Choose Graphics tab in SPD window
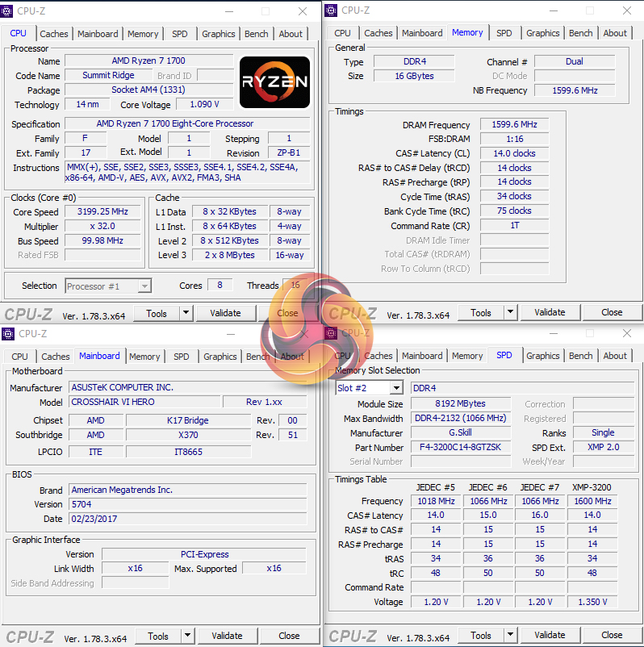644x647 pixels. (543, 356)
